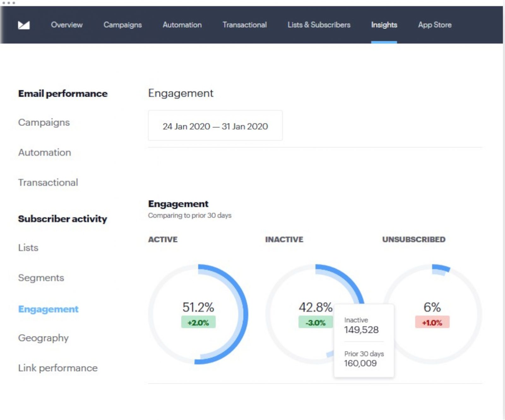Screen dimensions: 505x420
Task: Select Transactional in the sidebar
Action: tap(48, 182)
